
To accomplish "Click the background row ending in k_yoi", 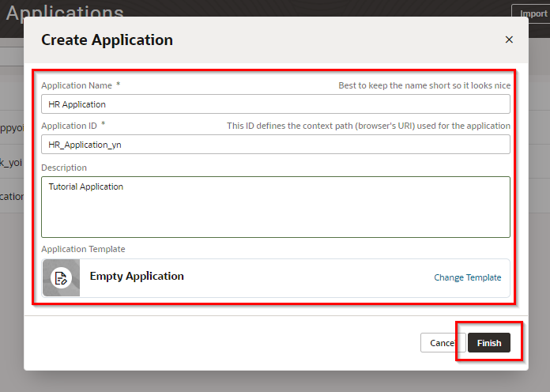I will click(11, 162).
